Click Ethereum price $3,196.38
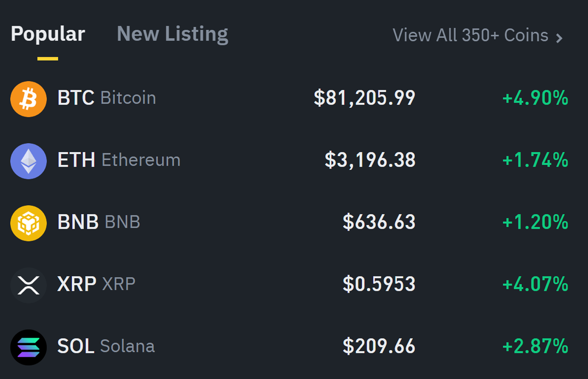The width and height of the screenshot is (588, 379). (370, 160)
